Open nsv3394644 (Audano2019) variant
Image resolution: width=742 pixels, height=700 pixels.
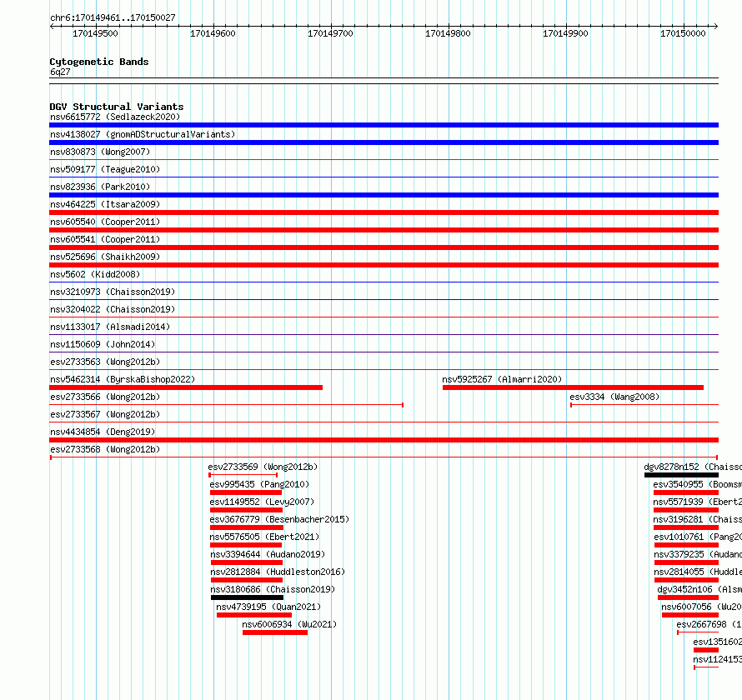(268, 554)
